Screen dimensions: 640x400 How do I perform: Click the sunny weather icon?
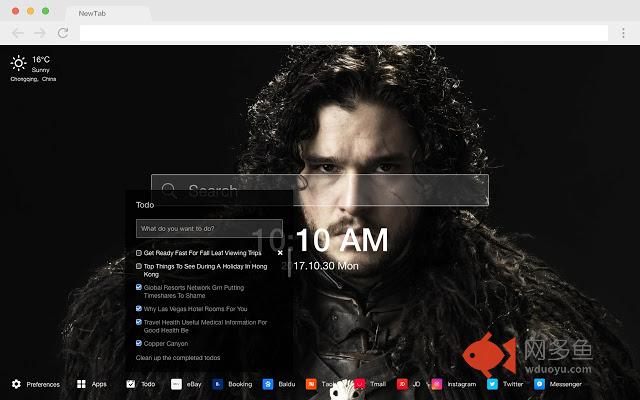click(18, 63)
